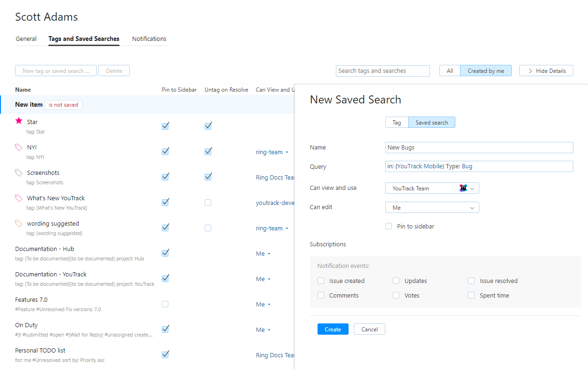
Task: Cancel the new saved search
Action: (x=369, y=329)
